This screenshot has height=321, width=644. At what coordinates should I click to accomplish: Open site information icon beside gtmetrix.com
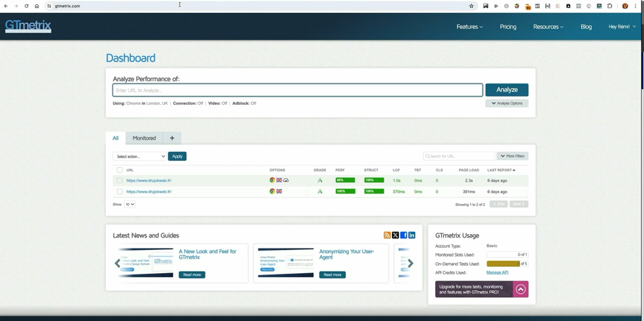(x=49, y=5)
